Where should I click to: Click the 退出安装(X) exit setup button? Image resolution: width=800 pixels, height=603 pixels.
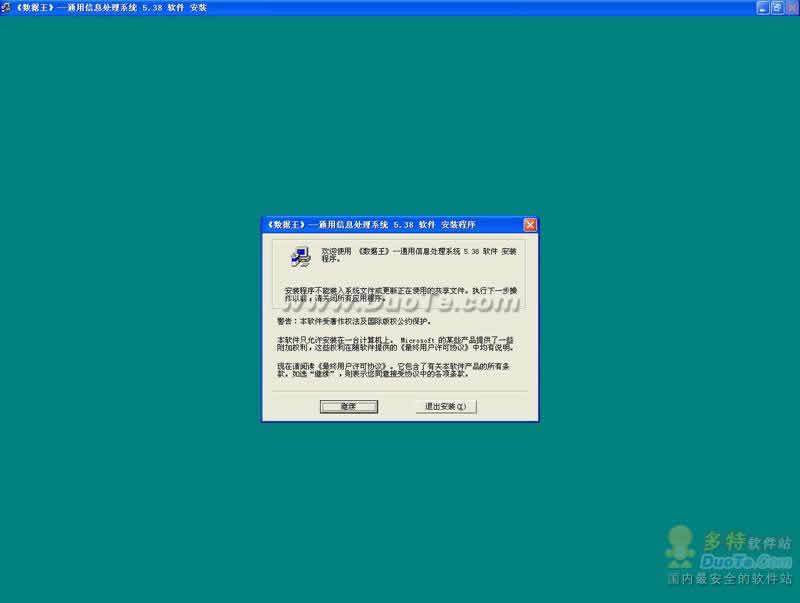point(446,406)
